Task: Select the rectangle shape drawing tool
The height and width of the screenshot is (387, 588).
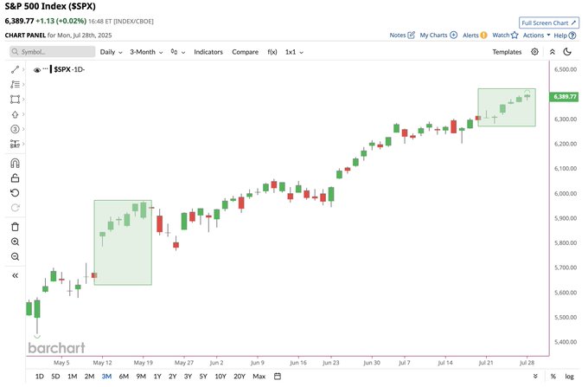Action: pyautogui.click(x=15, y=99)
